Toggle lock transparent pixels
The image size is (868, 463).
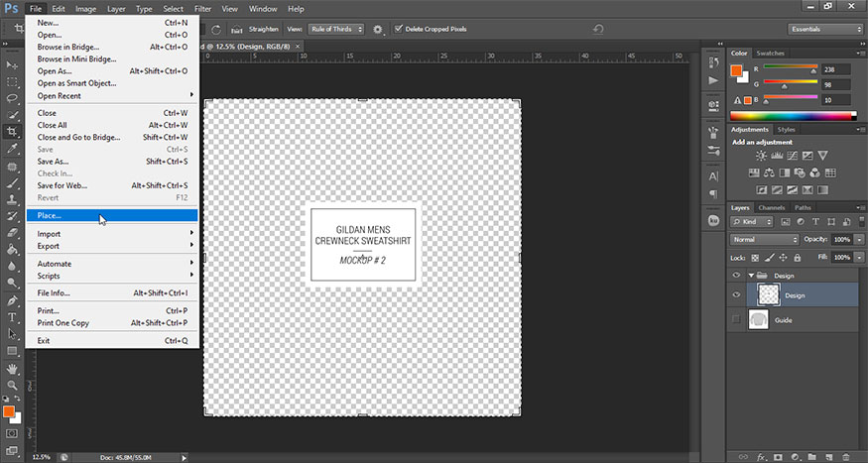tap(755, 258)
